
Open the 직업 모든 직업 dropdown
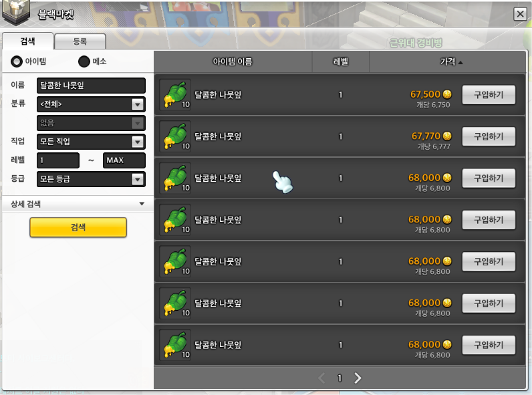tap(91, 142)
